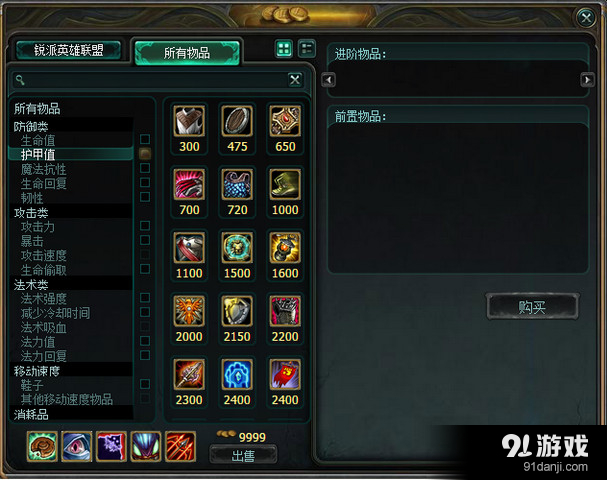607x480 pixels.
Task: Enable the 攻击力 filter checkbox
Action: tap(145, 226)
